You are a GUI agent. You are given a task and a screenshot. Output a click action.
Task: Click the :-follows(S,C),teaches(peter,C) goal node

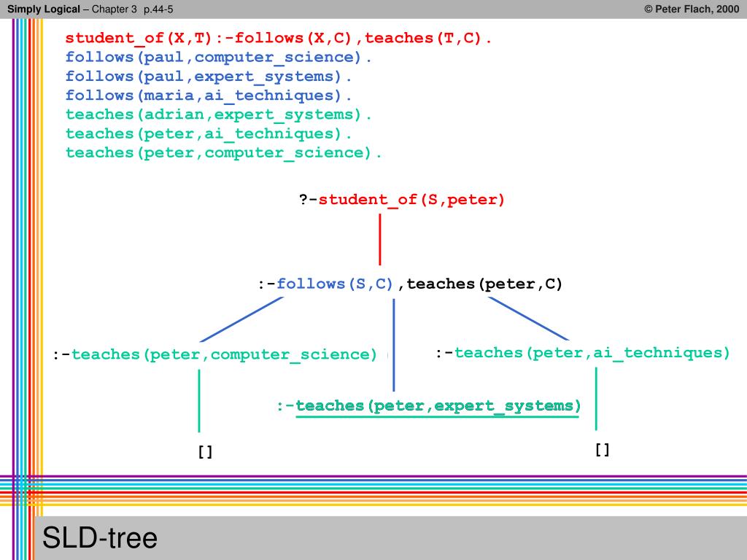(x=410, y=284)
